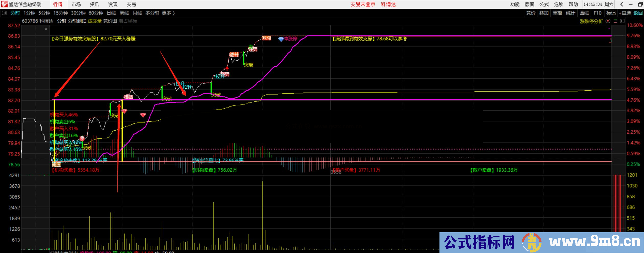The height and width of the screenshot is (253, 644).
Task: Open the 画线 drawing tools
Action: (x=584, y=13)
